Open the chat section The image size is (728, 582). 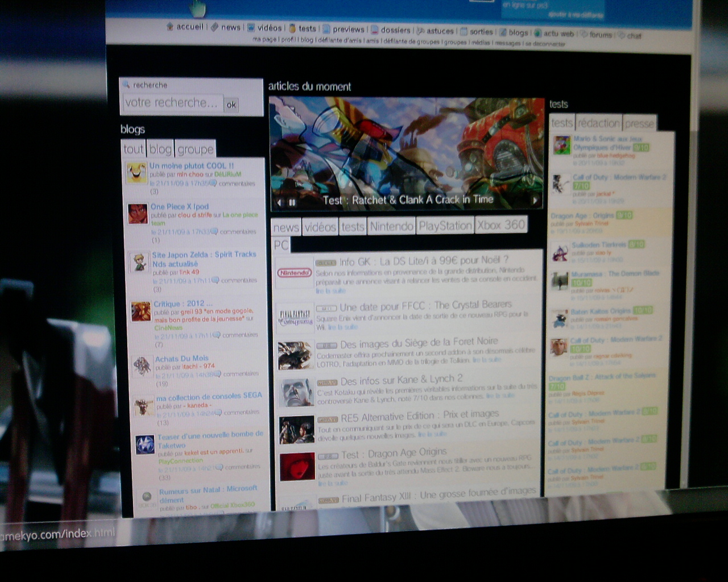[630, 36]
